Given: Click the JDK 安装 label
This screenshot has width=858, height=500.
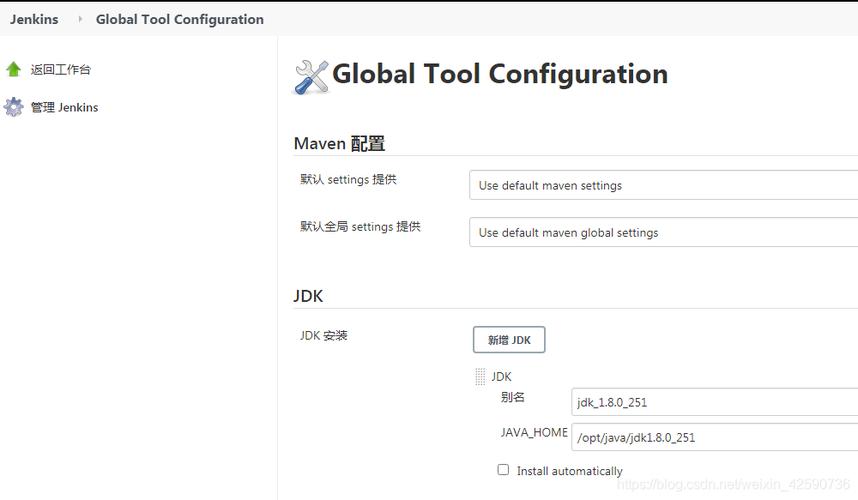Looking at the screenshot, I should 323,335.
